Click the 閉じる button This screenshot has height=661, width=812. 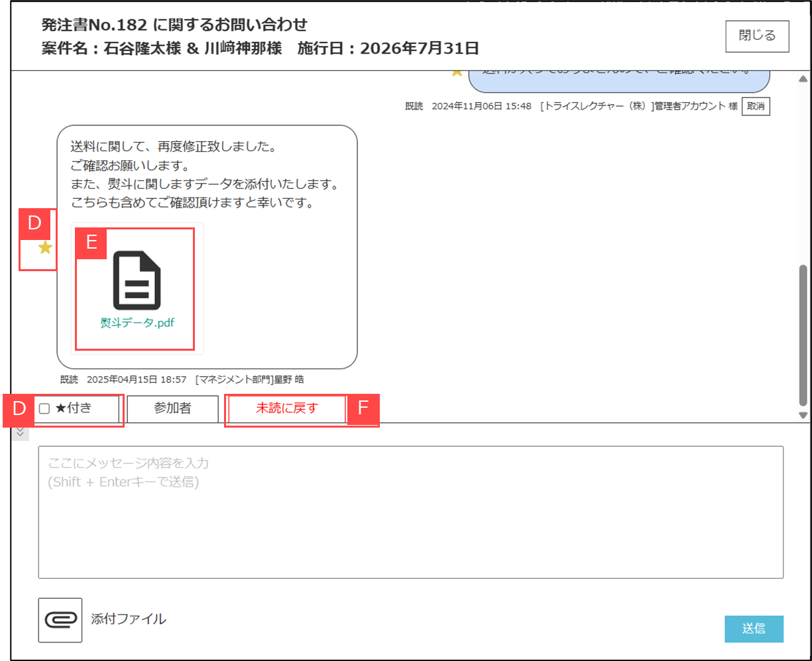coord(757,36)
